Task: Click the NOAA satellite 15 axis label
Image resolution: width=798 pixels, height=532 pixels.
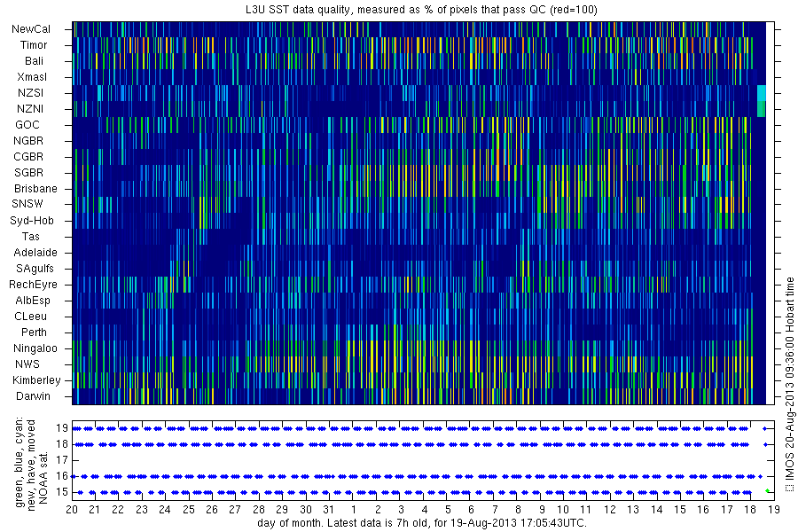Action: pyautogui.click(x=62, y=492)
